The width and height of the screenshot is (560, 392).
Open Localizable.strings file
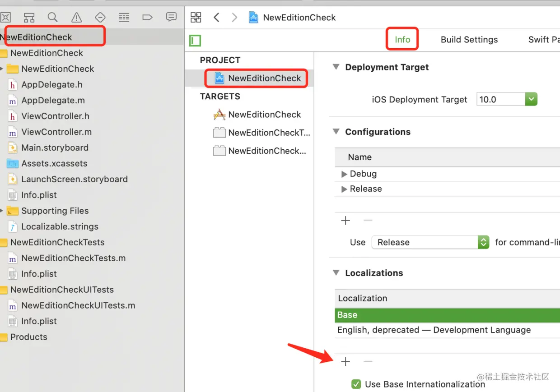coord(60,226)
